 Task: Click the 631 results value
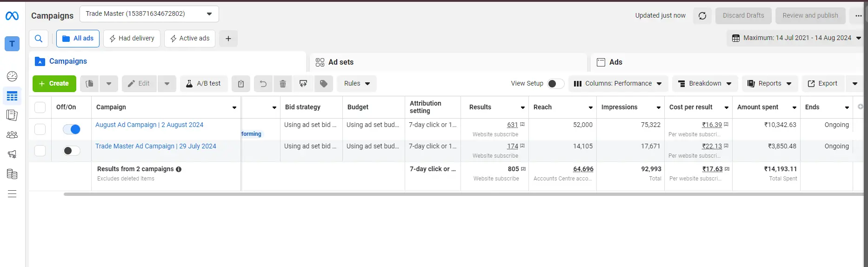click(512, 125)
